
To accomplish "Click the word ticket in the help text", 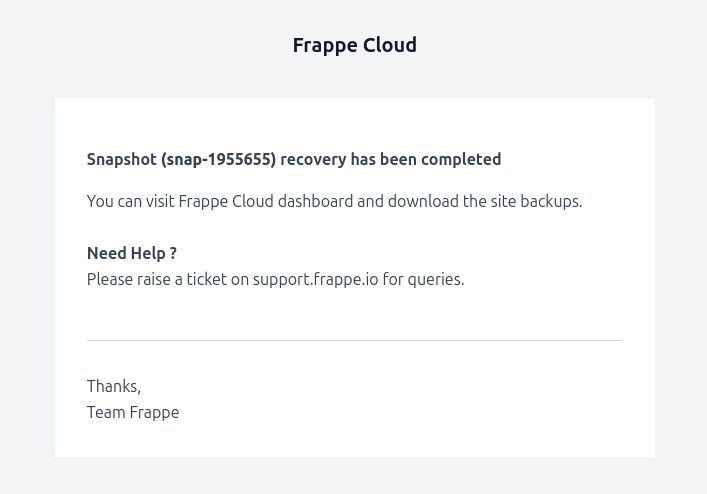I will pyautogui.click(x=207, y=280).
